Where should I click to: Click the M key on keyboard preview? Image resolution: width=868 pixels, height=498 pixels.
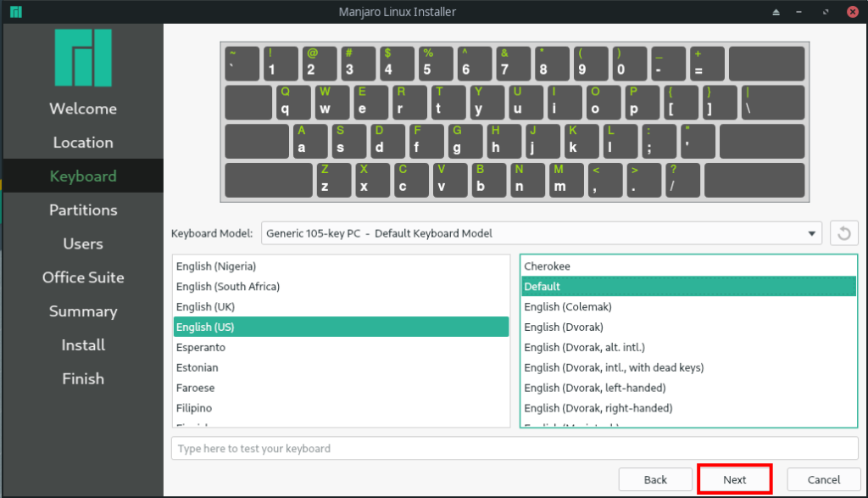click(x=566, y=180)
